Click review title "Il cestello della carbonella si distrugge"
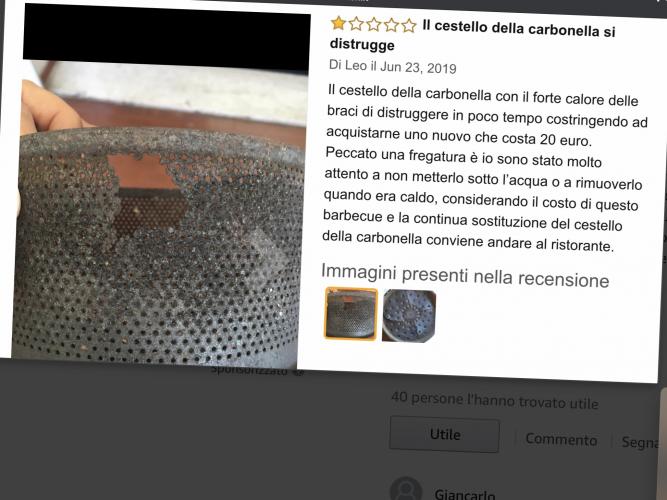Image resolution: width=667 pixels, height=500 pixels. click(472, 36)
